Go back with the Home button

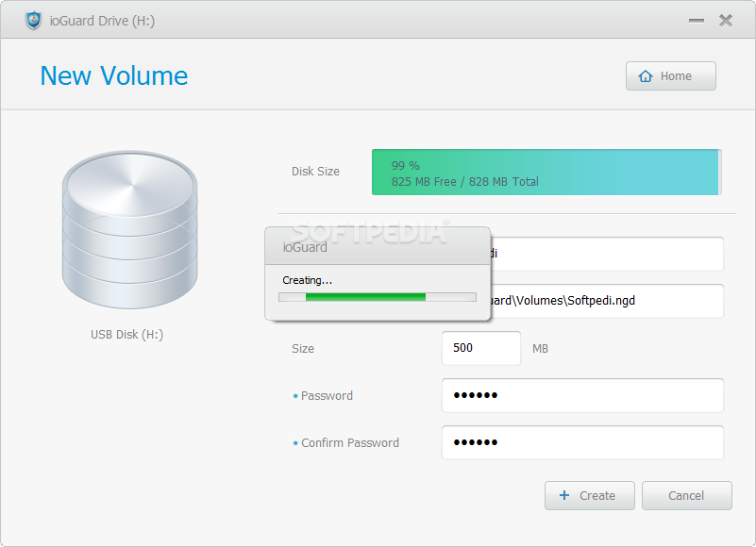[671, 76]
